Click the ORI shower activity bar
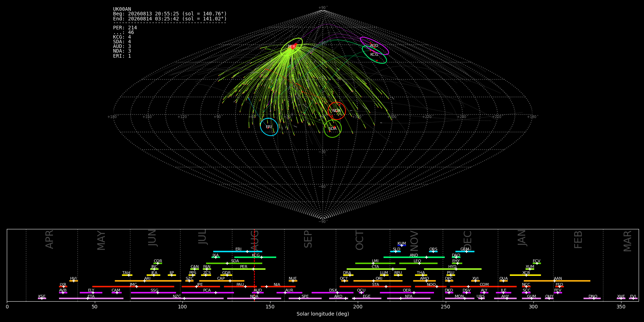This screenshot has height=322, width=644. tap(378, 281)
